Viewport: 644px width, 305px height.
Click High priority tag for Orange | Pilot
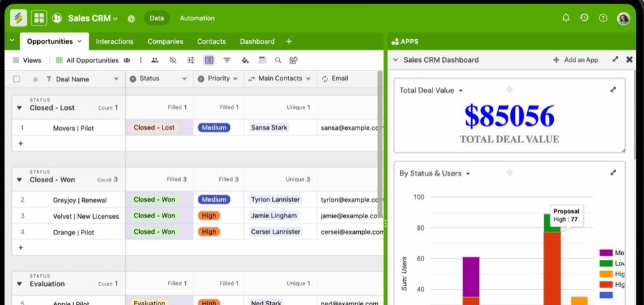[209, 231]
